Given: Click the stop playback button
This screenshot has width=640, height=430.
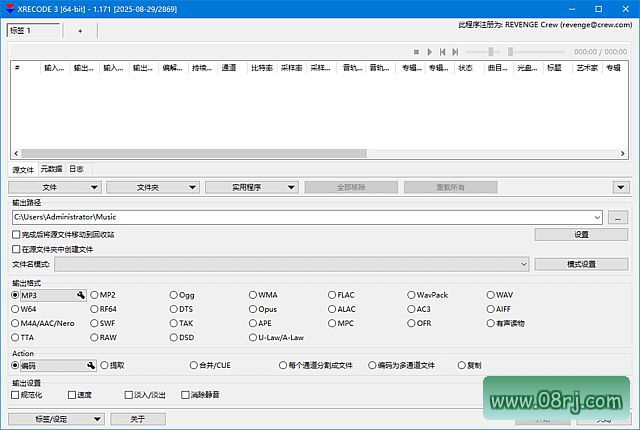Looking at the screenshot, I should point(416,51).
